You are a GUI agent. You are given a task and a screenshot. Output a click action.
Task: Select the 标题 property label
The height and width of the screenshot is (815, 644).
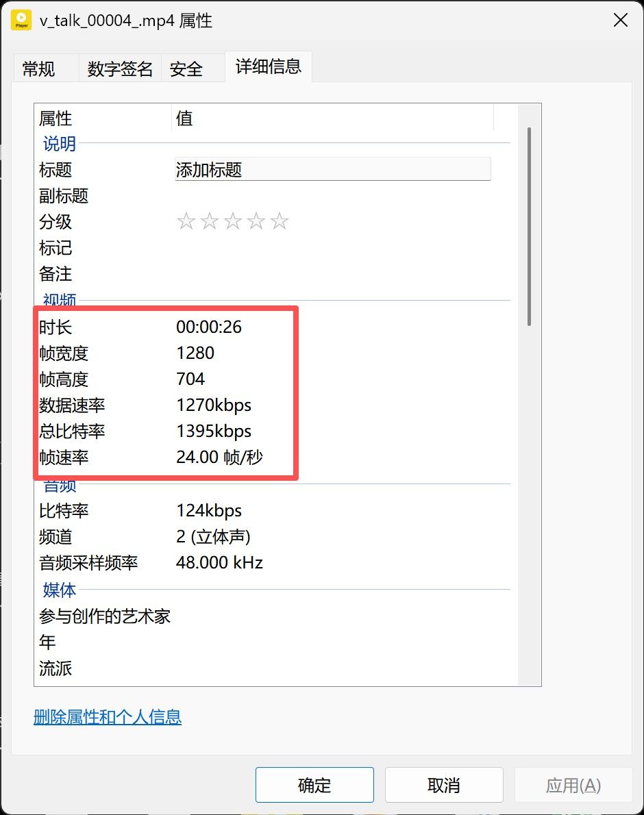(x=55, y=170)
